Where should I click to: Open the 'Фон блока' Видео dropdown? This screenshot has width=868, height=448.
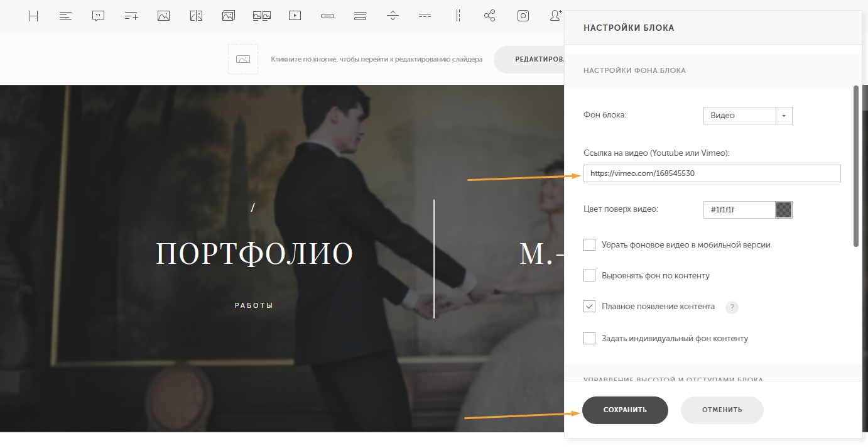(x=747, y=116)
